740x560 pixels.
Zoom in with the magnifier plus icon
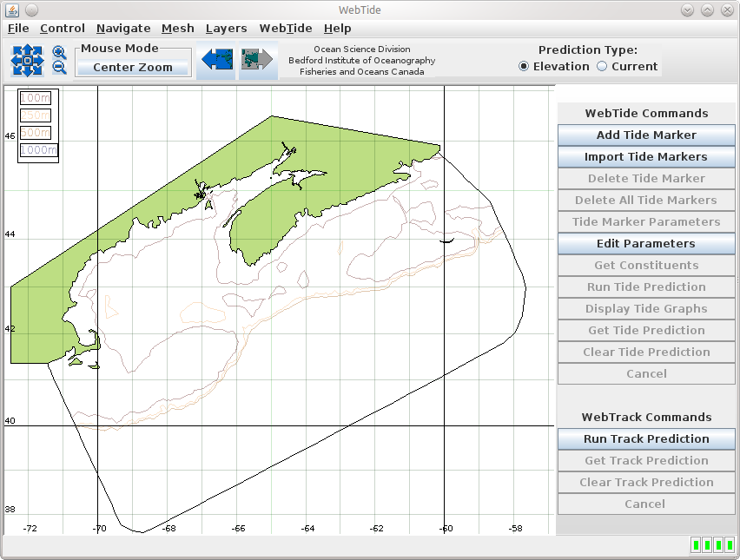(x=59, y=52)
